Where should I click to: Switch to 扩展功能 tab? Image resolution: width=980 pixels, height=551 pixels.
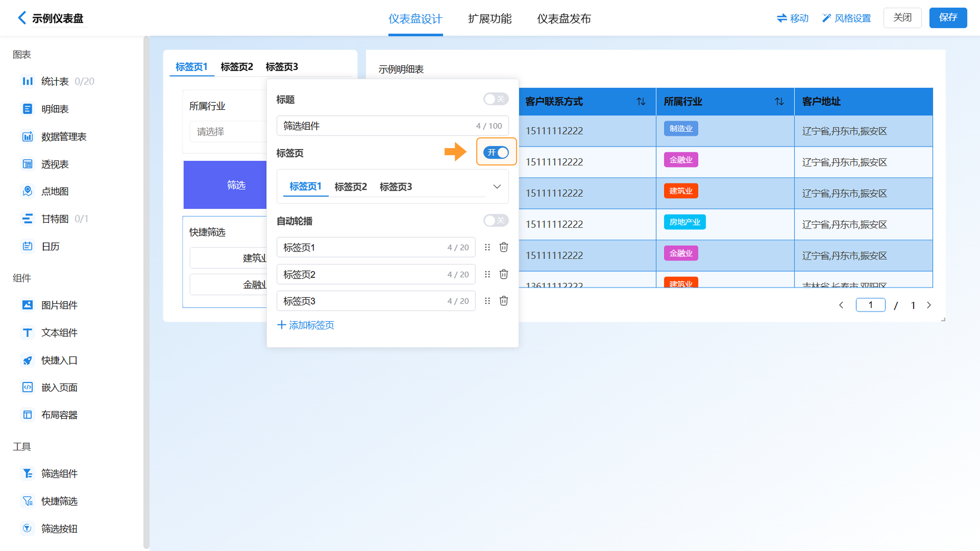pyautogui.click(x=490, y=18)
